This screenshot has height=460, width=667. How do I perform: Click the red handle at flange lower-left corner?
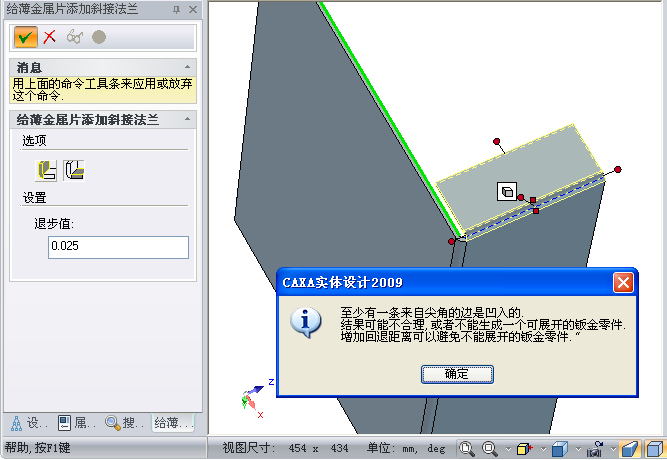452,241
